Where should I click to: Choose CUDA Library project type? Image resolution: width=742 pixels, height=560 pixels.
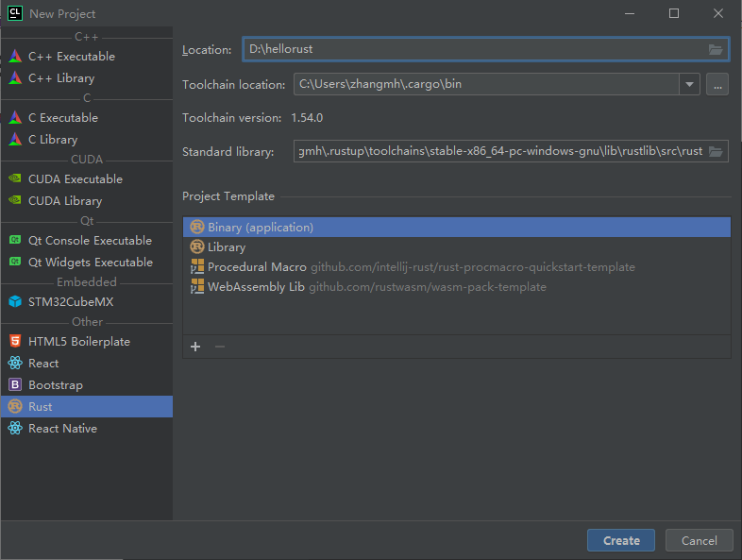(x=87, y=201)
